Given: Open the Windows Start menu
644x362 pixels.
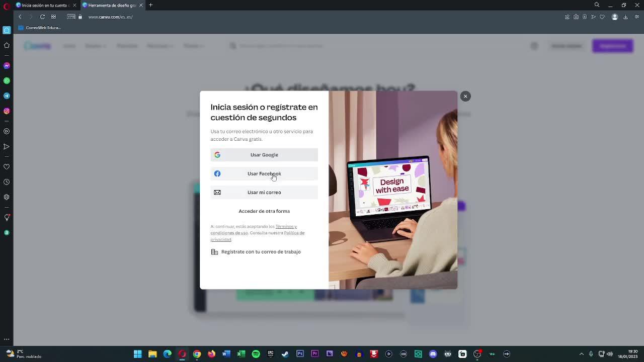Looking at the screenshot, I should [137, 354].
